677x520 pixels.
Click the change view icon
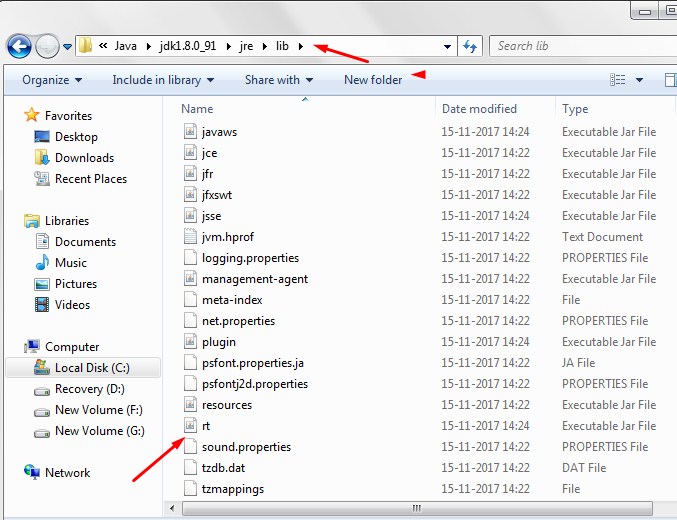point(618,80)
